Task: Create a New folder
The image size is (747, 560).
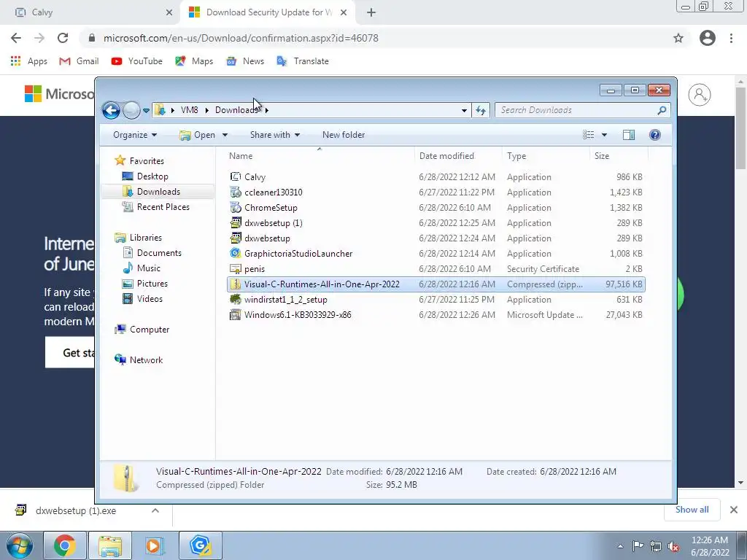Action: [x=344, y=135]
